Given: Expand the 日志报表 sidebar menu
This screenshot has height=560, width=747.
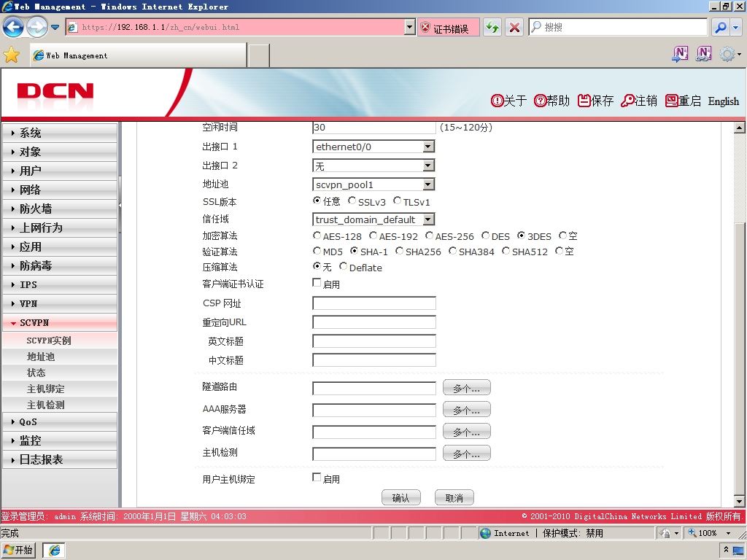Looking at the screenshot, I should [x=60, y=459].
